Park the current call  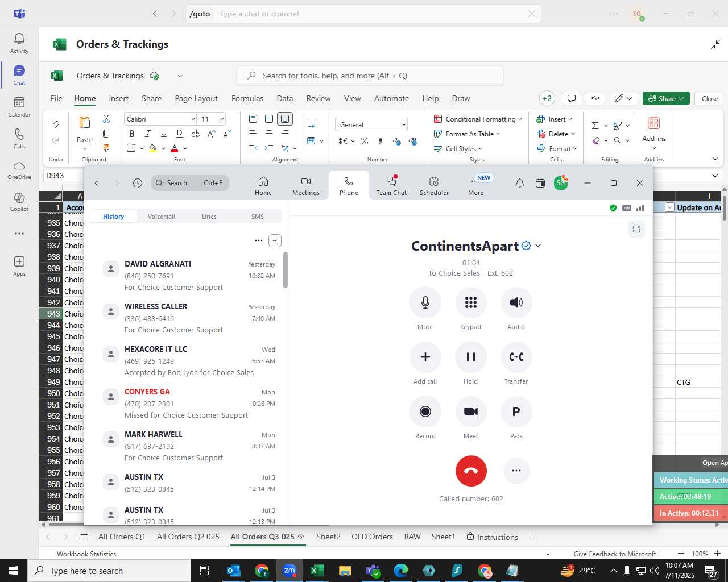point(516,411)
